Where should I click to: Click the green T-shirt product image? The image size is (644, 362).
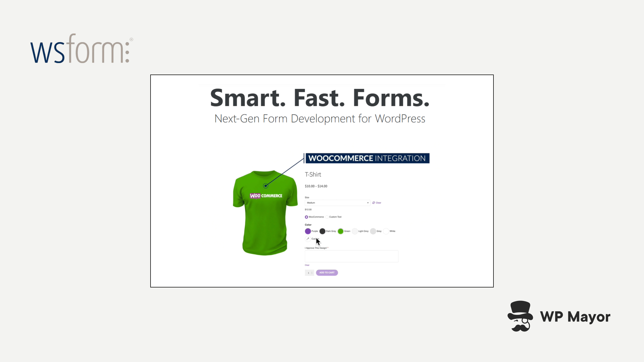[x=265, y=213]
